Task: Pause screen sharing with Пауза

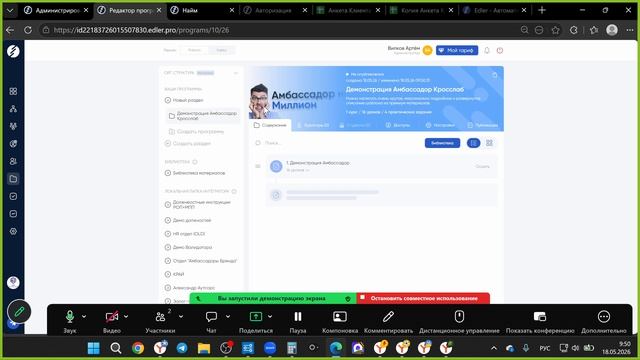Action: (x=298, y=317)
